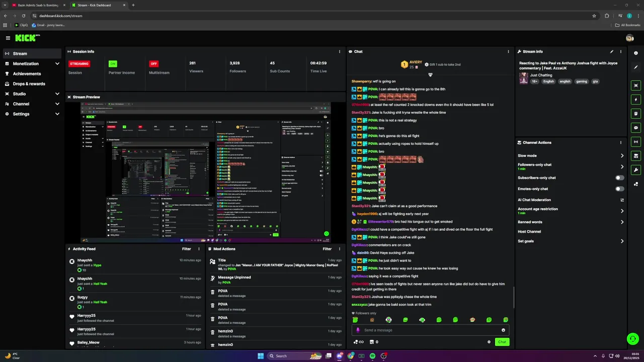Viewport: 644px width, 362px height.
Task: Select Stream in the left sidebar
Action: [32, 54]
